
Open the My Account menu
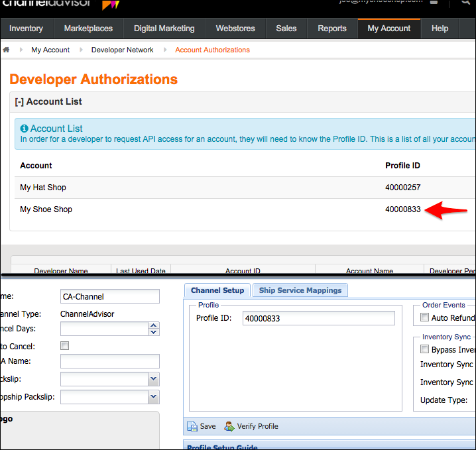pos(389,28)
